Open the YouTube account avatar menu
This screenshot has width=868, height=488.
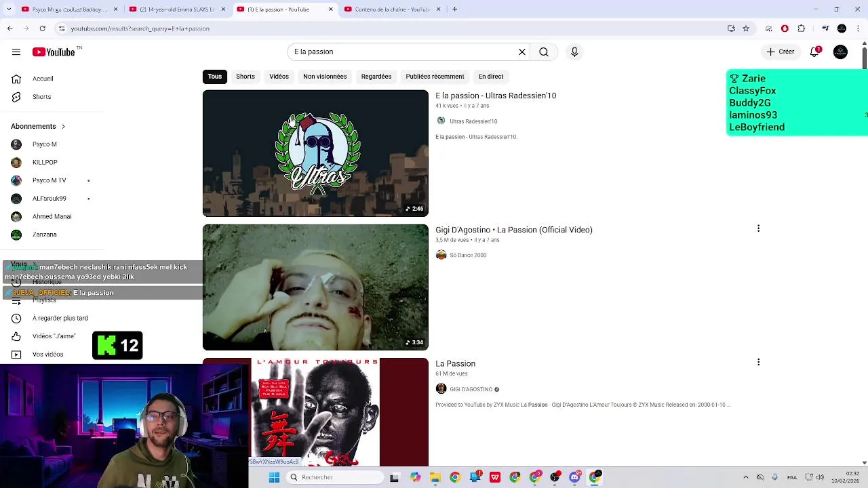pyautogui.click(x=841, y=52)
